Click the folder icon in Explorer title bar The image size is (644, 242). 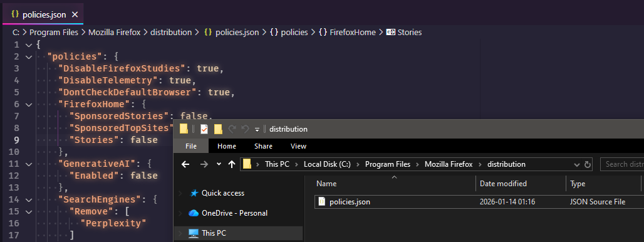[x=184, y=129]
